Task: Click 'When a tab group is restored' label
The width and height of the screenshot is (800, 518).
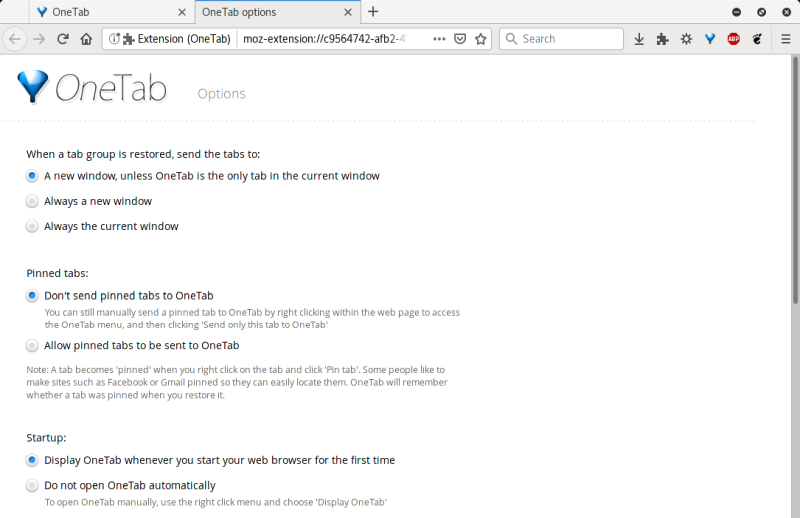Action: [x=143, y=154]
